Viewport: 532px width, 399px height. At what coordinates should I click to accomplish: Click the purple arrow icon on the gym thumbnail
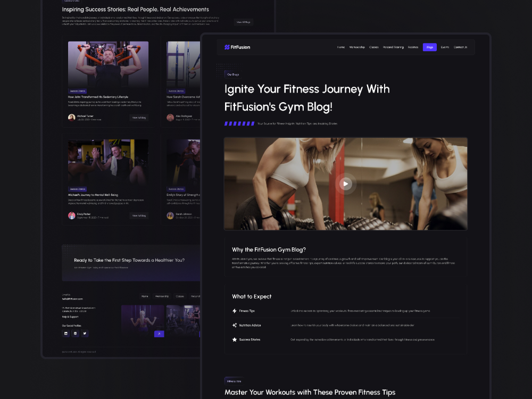[159, 334]
